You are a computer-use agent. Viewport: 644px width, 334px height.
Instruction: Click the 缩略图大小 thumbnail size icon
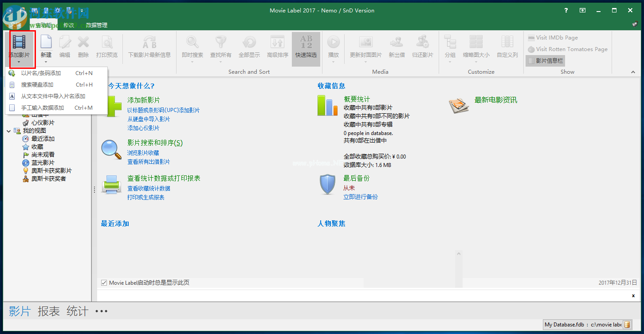point(476,42)
